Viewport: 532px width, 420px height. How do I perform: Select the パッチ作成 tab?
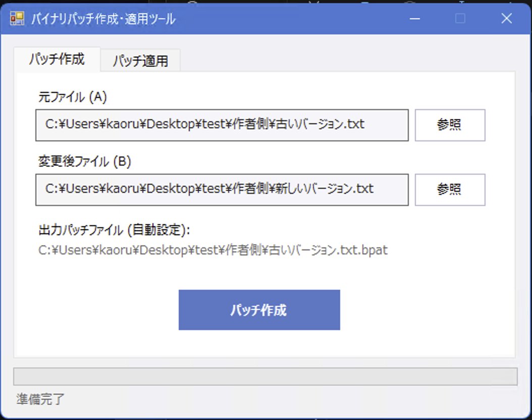[57, 59]
